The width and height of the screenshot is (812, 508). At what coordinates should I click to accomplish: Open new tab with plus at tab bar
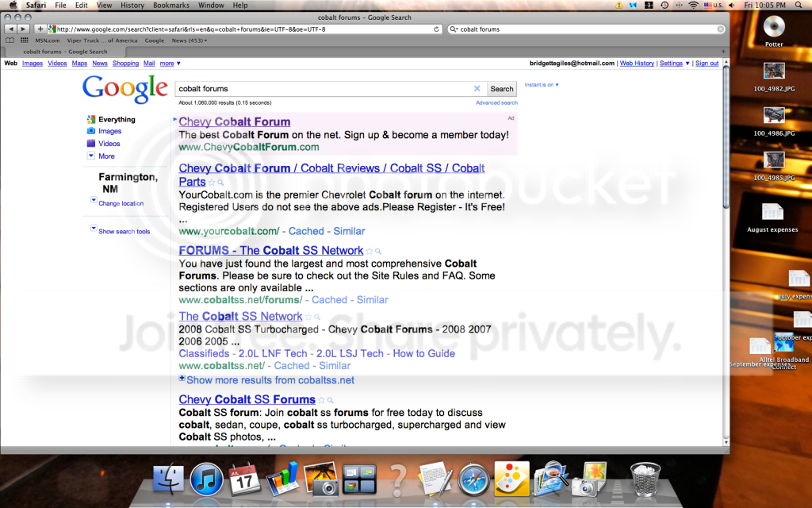point(723,52)
